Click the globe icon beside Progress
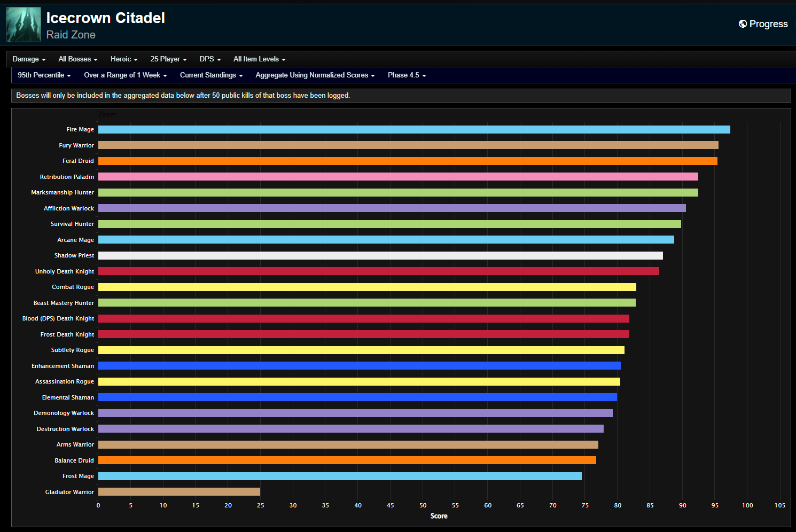796x532 pixels. [x=743, y=24]
